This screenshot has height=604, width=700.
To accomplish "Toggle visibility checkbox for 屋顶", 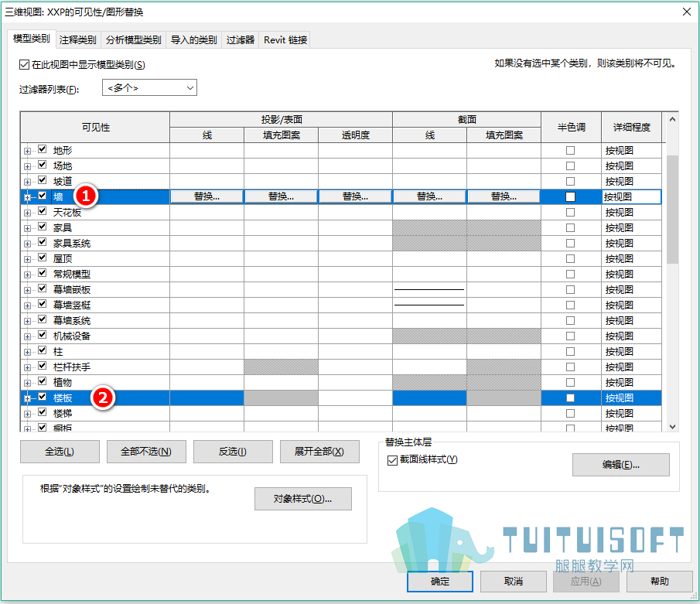I will click(x=43, y=258).
